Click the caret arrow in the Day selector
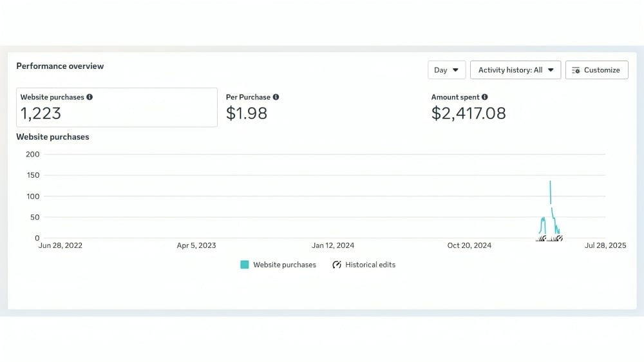The width and height of the screenshot is (644, 362). point(455,70)
